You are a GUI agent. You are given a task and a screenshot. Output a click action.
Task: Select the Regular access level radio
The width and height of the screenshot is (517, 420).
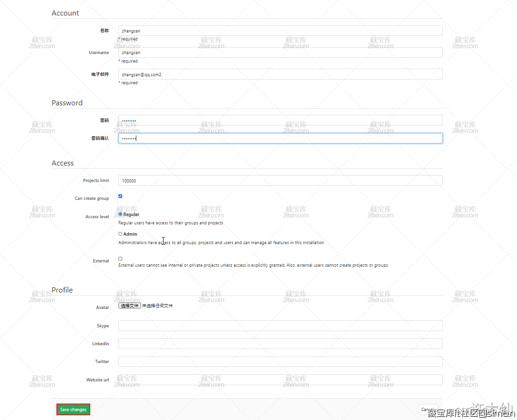coord(120,214)
